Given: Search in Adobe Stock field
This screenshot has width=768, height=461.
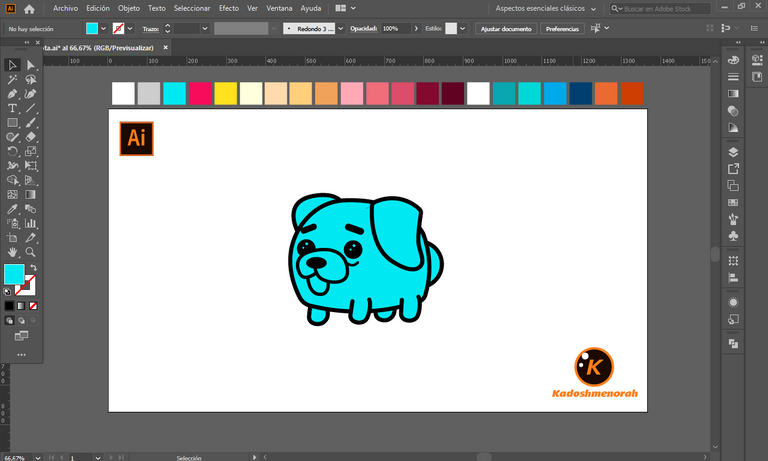Looking at the screenshot, I should tap(660, 8).
